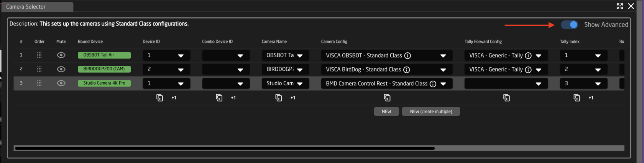Viewport: 644px width, 163px height.
Task: Turn off the Show Advanced switch
Action: tap(569, 25)
